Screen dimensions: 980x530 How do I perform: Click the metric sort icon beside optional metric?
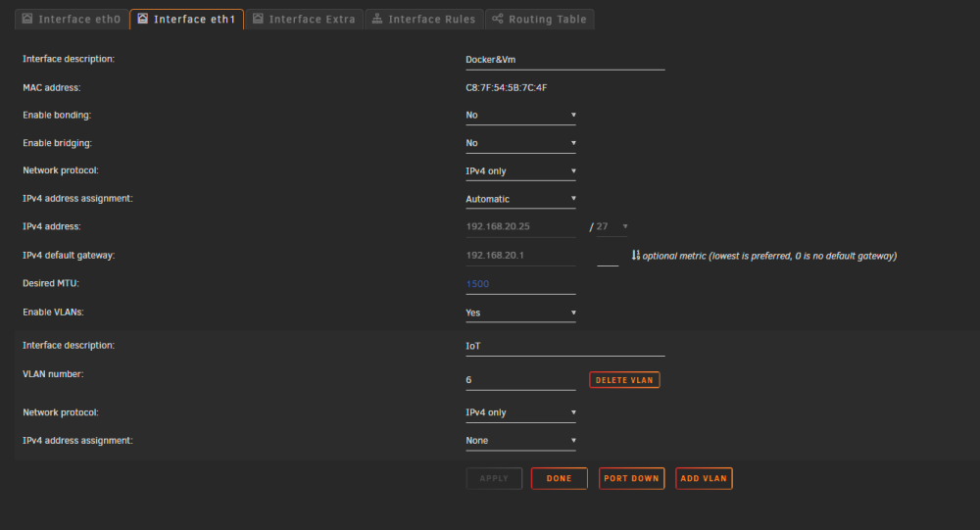pos(636,255)
